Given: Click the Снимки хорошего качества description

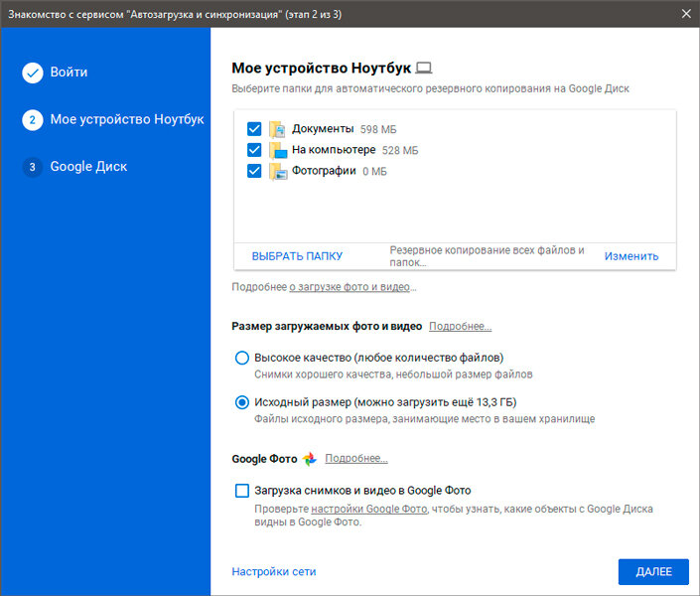Looking at the screenshot, I should coord(393,374).
